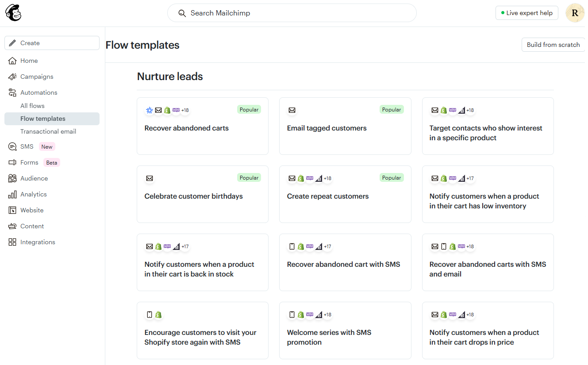Click the Shopify icon on Encourage customers to visit card
The width and height of the screenshot is (588, 365).
(x=158, y=315)
